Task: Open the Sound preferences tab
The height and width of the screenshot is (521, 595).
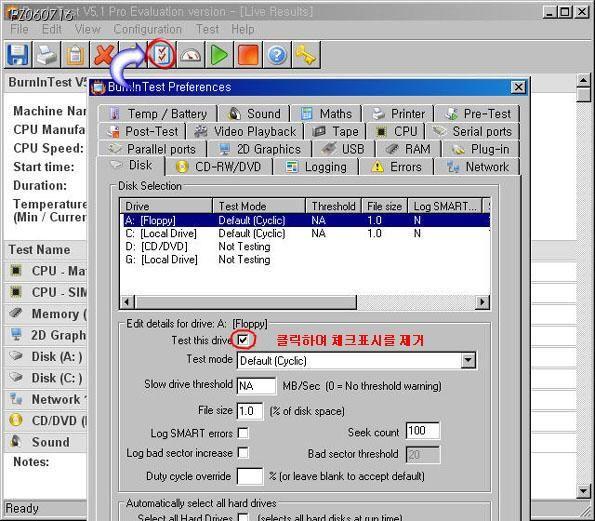Action: pos(255,113)
